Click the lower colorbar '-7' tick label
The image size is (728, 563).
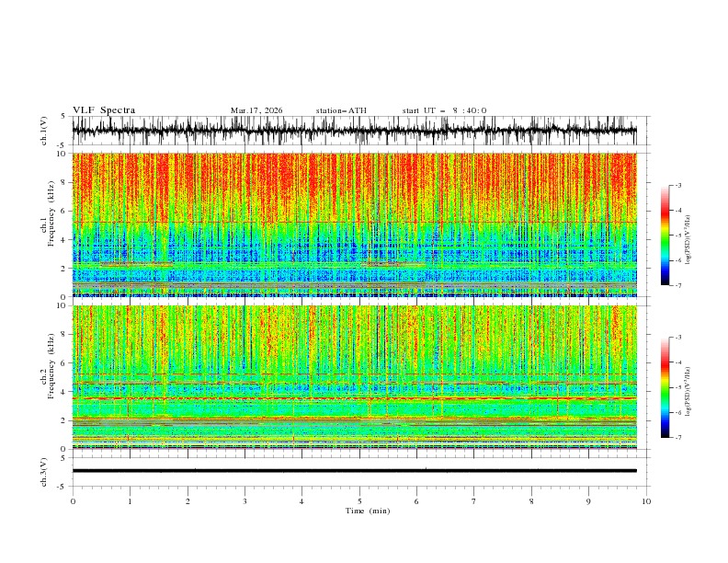tap(678, 438)
